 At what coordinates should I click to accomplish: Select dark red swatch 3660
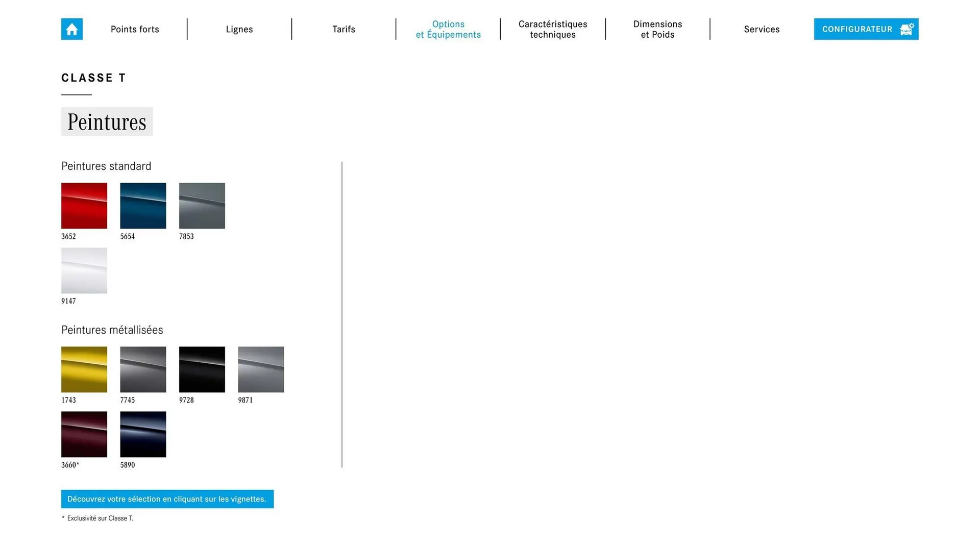[x=84, y=434]
